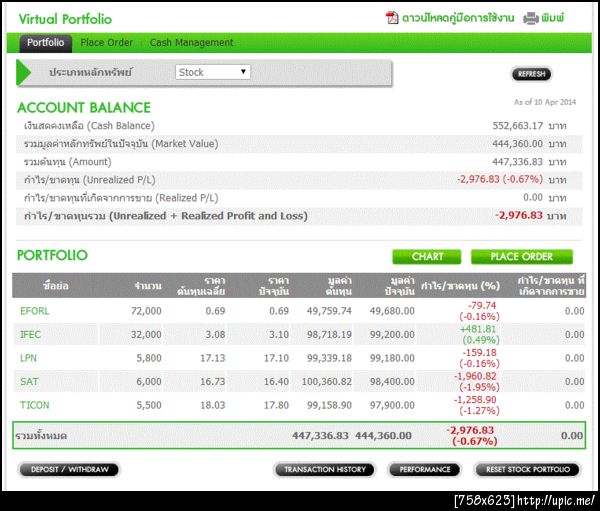Viewport: 600px width, 511px height.
Task: Click the REFRESH button
Action: point(532,74)
